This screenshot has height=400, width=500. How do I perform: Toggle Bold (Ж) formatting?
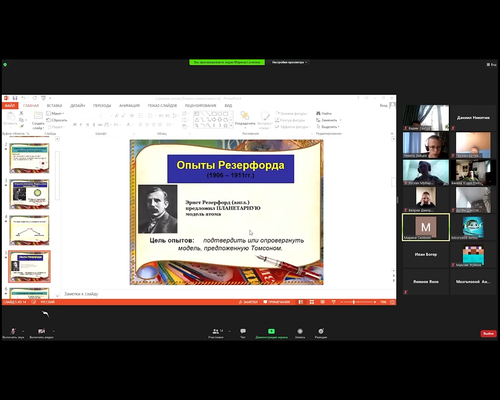(75, 125)
